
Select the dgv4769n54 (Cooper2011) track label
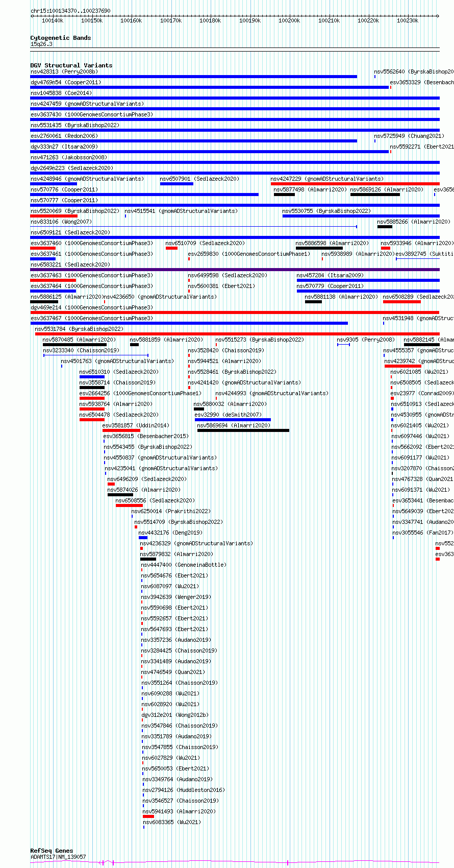click(66, 83)
